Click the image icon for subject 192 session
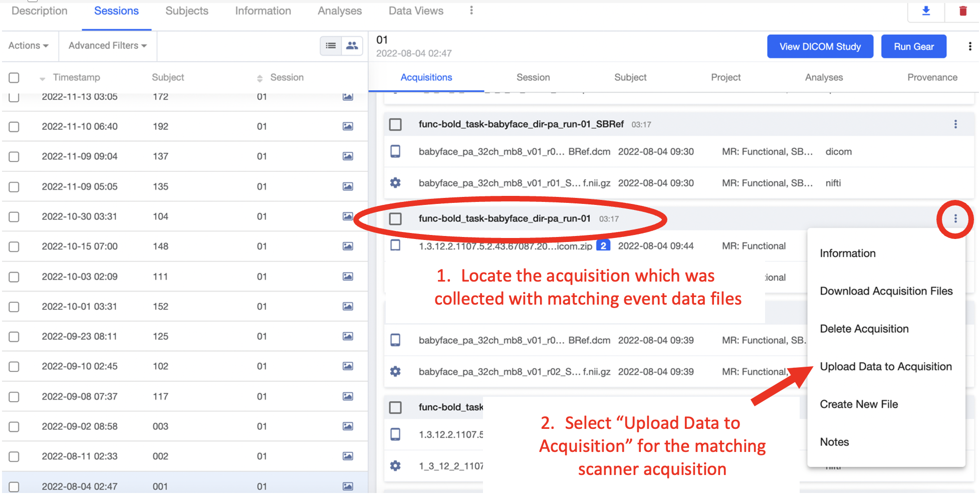The height and width of the screenshot is (496, 980). (x=348, y=126)
